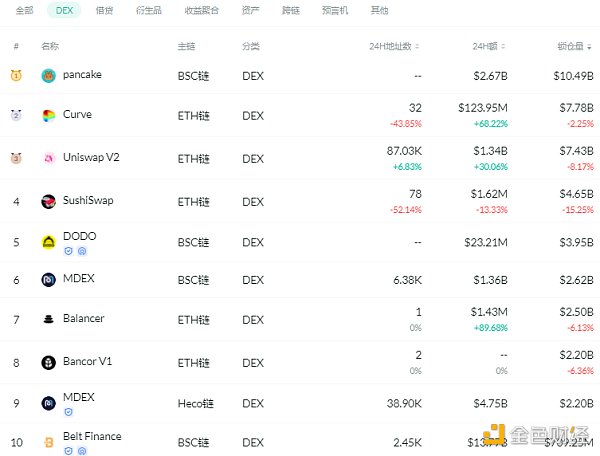Switch to the 衍生品 tab
Image resolution: width=600 pixels, height=456 pixels.
pos(146,11)
